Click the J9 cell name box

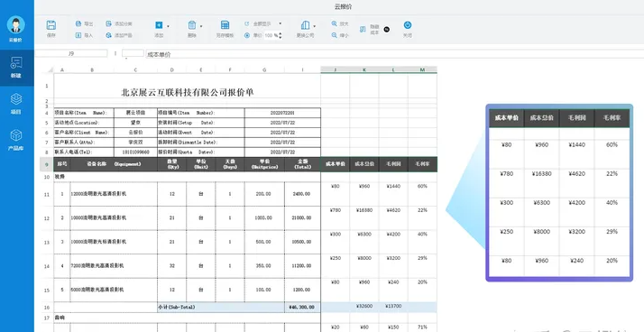pos(71,53)
